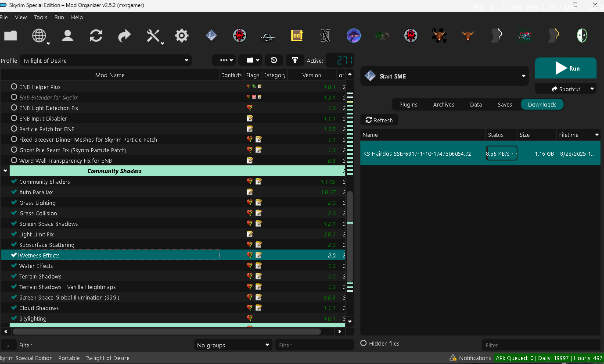Image resolution: width=604 pixels, height=364 pixels.
Task: Launch the gothic N toolbar shortcut
Action: point(325,36)
